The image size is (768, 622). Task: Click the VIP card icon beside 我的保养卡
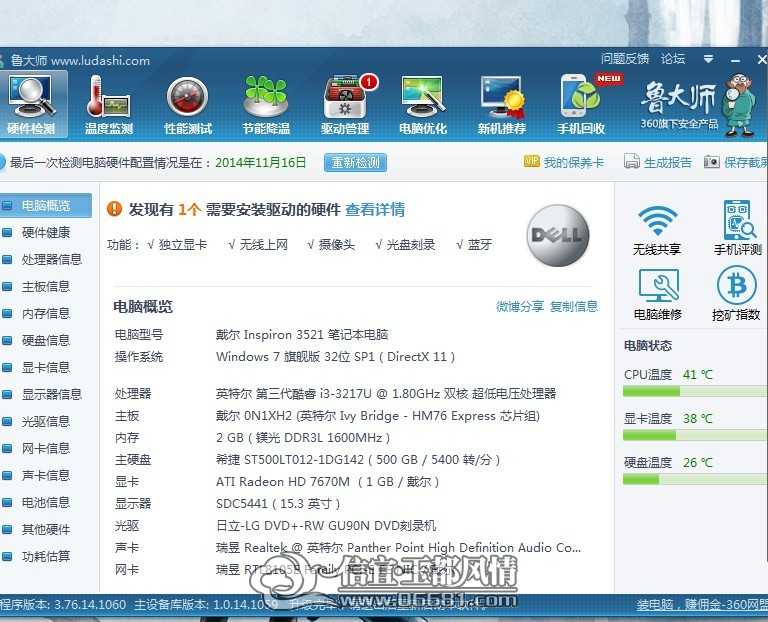point(531,161)
